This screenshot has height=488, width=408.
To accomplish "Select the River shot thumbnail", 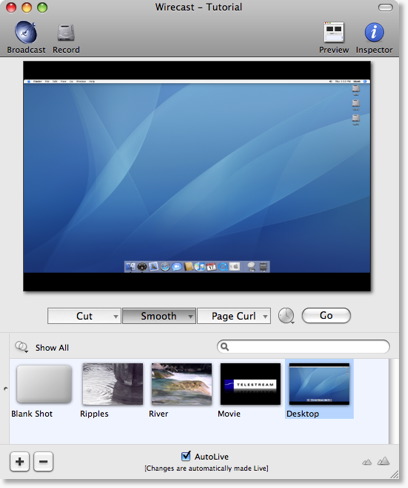I will 182,384.
